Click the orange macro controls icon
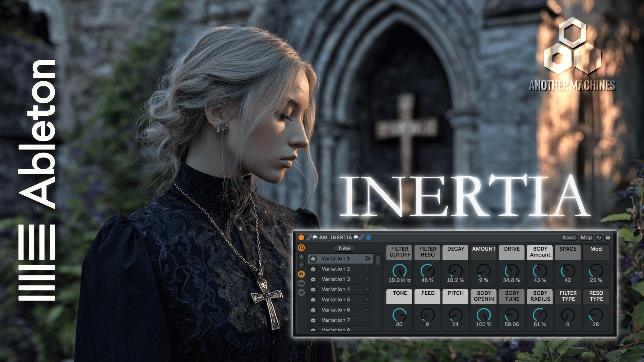Image resolution: width=644 pixels, height=362 pixels. click(301, 248)
